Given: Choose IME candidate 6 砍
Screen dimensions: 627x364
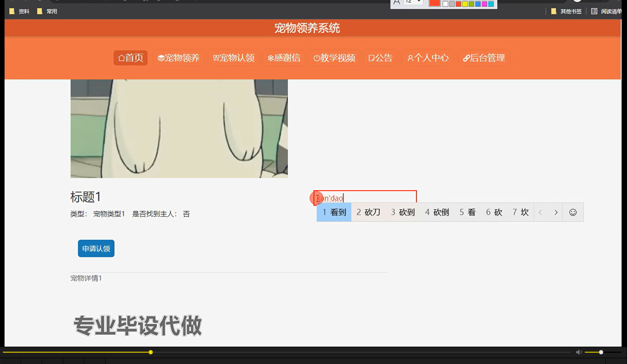Looking at the screenshot, I should point(494,212).
